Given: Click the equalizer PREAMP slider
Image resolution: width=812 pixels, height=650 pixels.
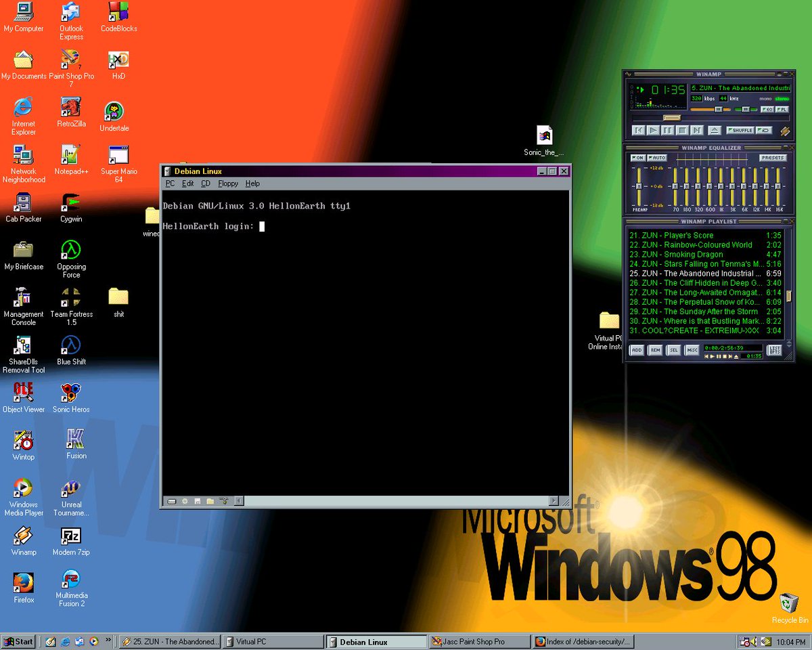Looking at the screenshot, I should coord(639,186).
